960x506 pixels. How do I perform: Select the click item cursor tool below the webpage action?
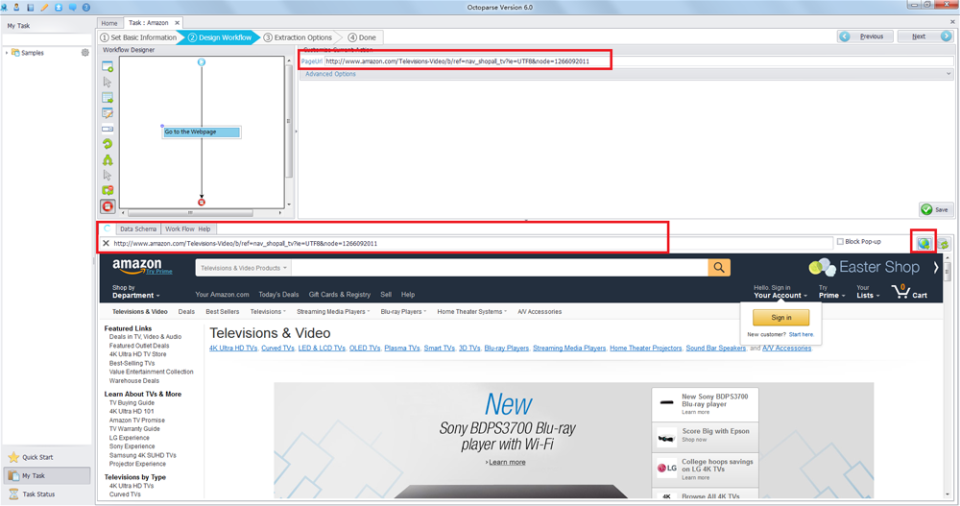(x=108, y=82)
